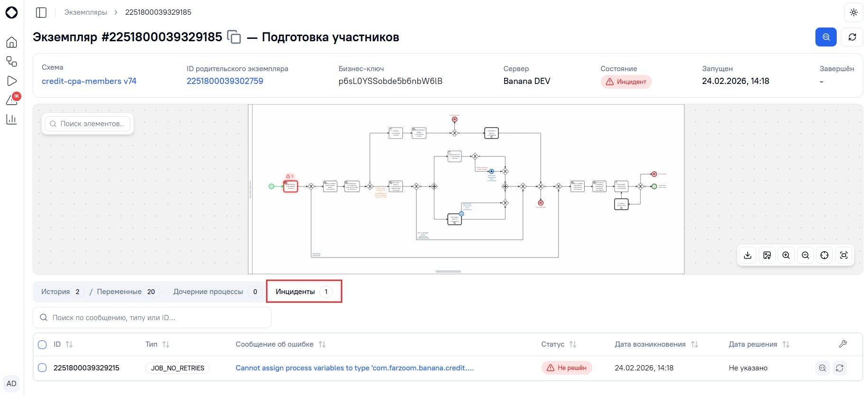This screenshot has height=396, width=868.
Task: Focus the incident search by message field
Action: 152,318
